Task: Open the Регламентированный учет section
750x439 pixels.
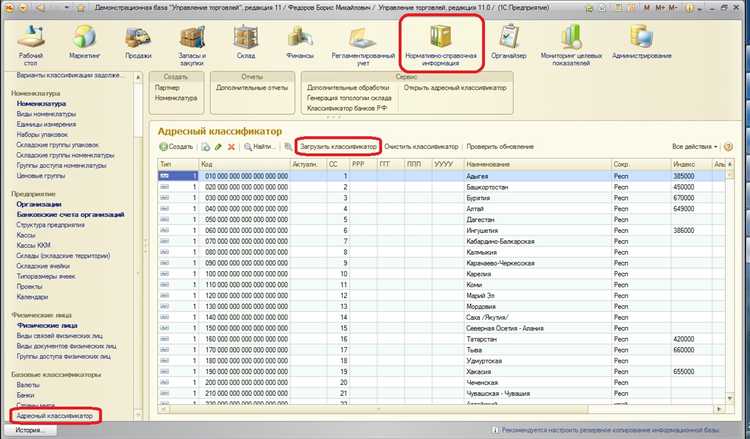Action: tap(363, 44)
